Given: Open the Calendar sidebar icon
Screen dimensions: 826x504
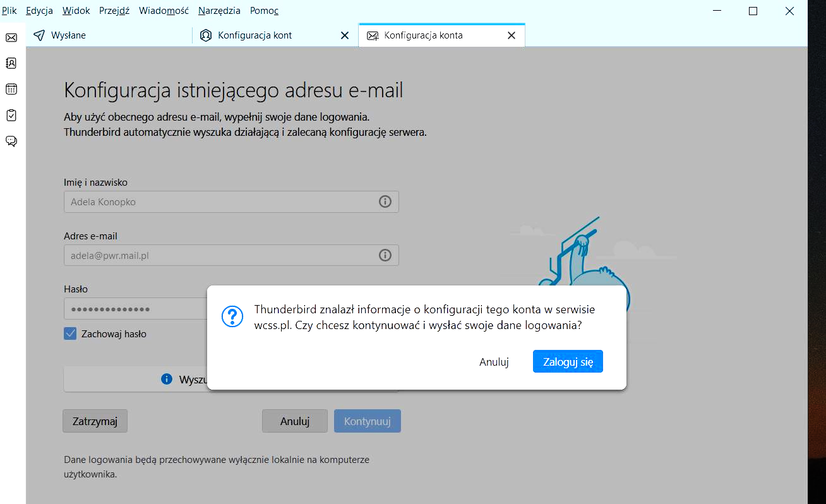Looking at the screenshot, I should [x=11, y=89].
